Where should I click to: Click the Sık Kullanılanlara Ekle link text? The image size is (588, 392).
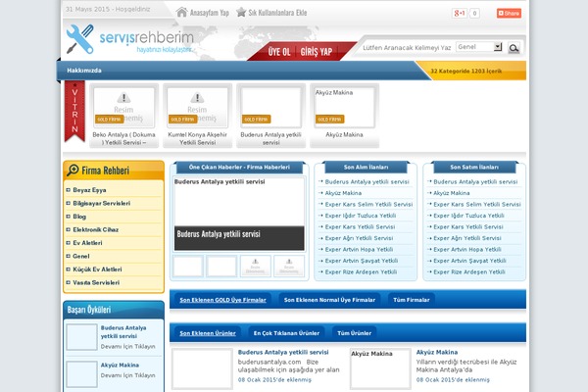tap(277, 13)
